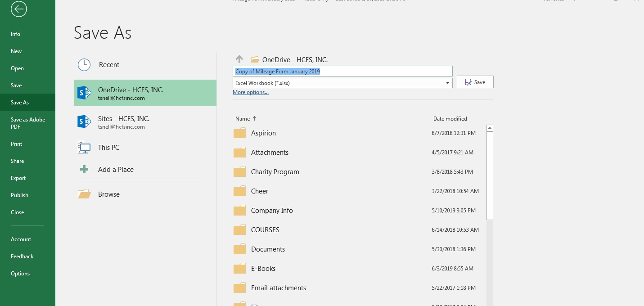Select the Recent clock icon
Image resolution: width=644 pixels, height=306 pixels.
tap(84, 65)
